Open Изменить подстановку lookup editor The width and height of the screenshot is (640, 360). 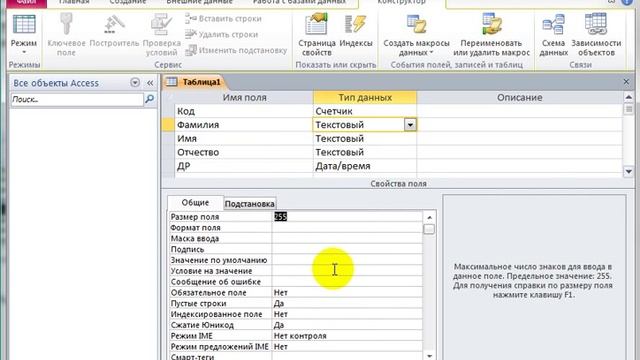pyautogui.click(x=236, y=51)
